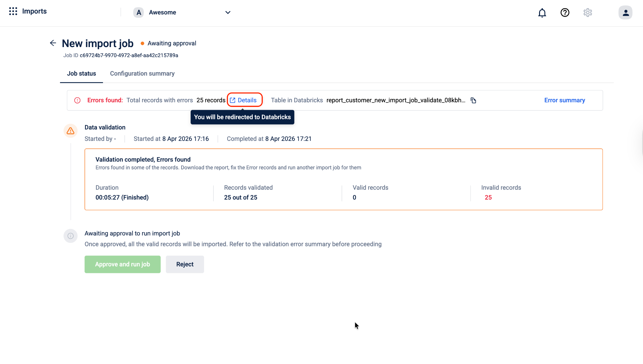The width and height of the screenshot is (643, 364).
Task: Open the settings gear icon
Action: tap(587, 13)
